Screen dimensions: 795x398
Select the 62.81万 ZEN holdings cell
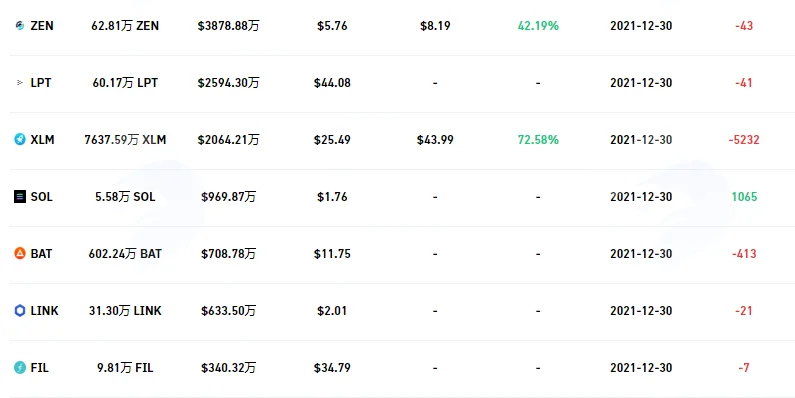coord(125,26)
